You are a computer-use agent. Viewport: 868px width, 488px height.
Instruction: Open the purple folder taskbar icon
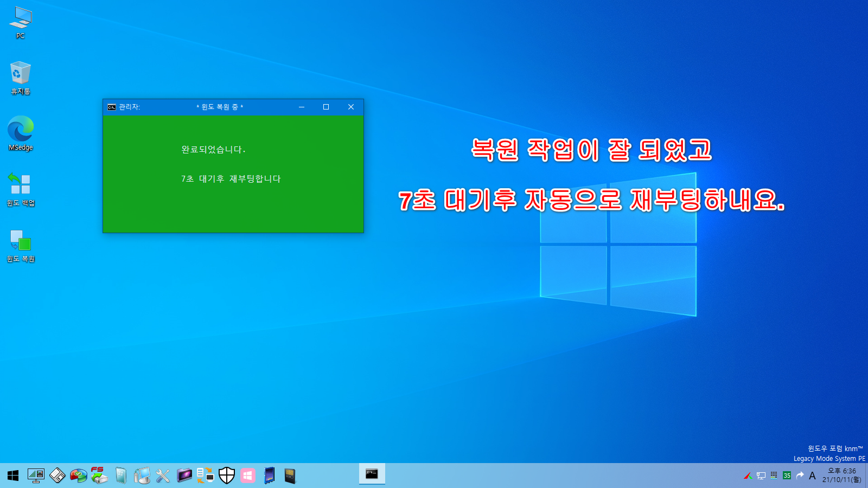(x=184, y=476)
